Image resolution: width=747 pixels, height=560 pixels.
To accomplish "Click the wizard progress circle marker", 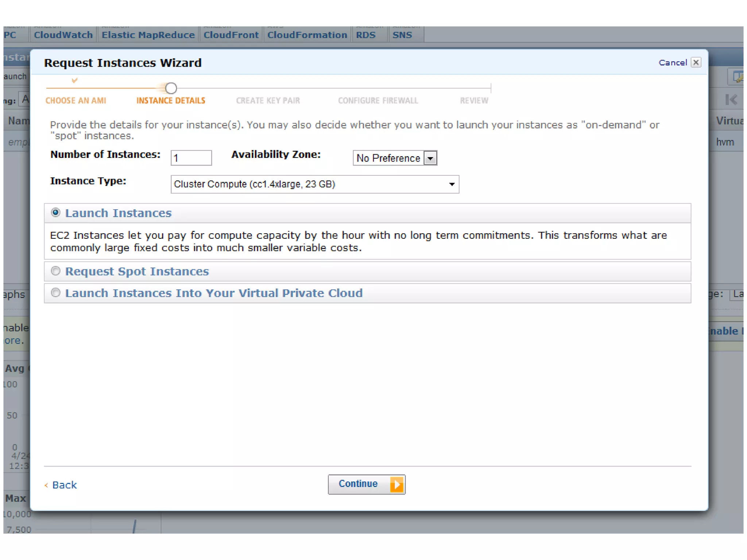I will pos(171,88).
